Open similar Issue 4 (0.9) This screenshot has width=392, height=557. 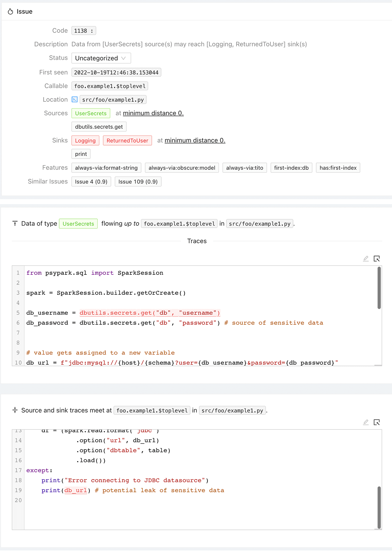coord(91,182)
